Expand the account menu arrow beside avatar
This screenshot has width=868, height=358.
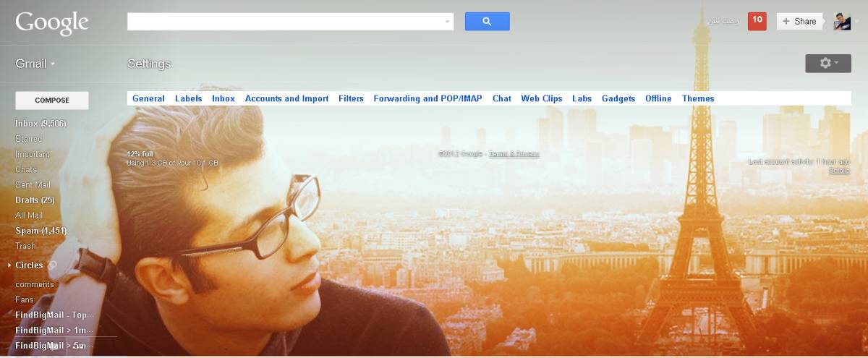[857, 22]
